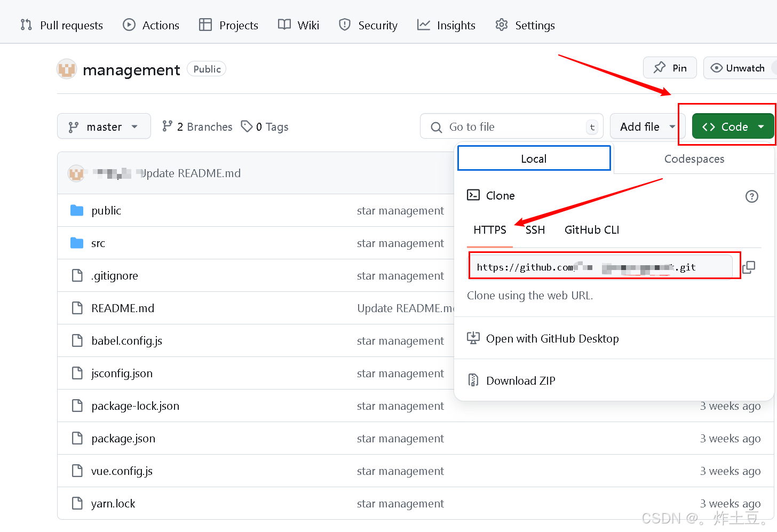Click star management commit on vue.config.js row
This screenshot has width=777, height=532.
tap(400, 471)
